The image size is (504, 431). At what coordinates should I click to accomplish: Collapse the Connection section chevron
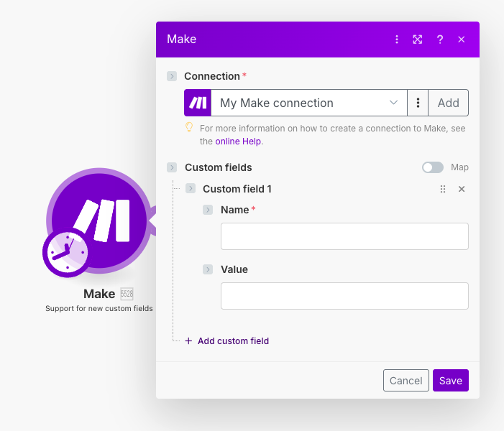click(172, 76)
